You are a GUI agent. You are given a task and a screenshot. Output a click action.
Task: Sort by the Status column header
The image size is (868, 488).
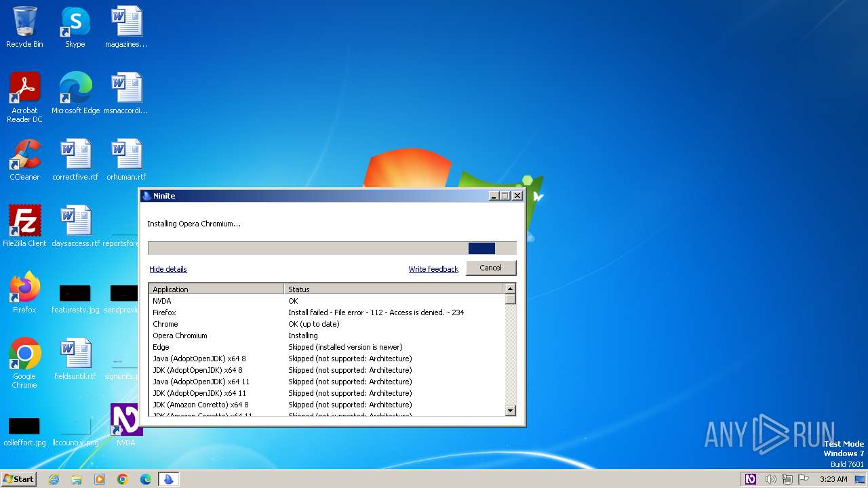click(x=395, y=289)
